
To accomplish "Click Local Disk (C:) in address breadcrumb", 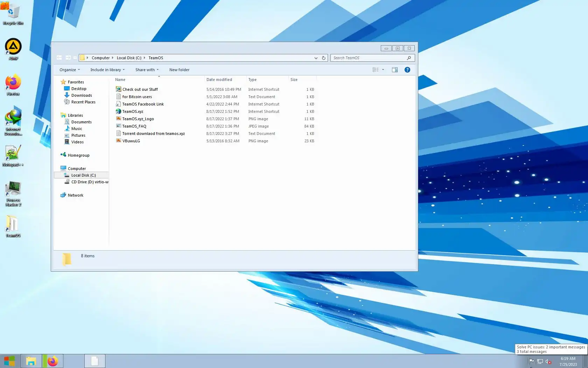I will click(129, 58).
